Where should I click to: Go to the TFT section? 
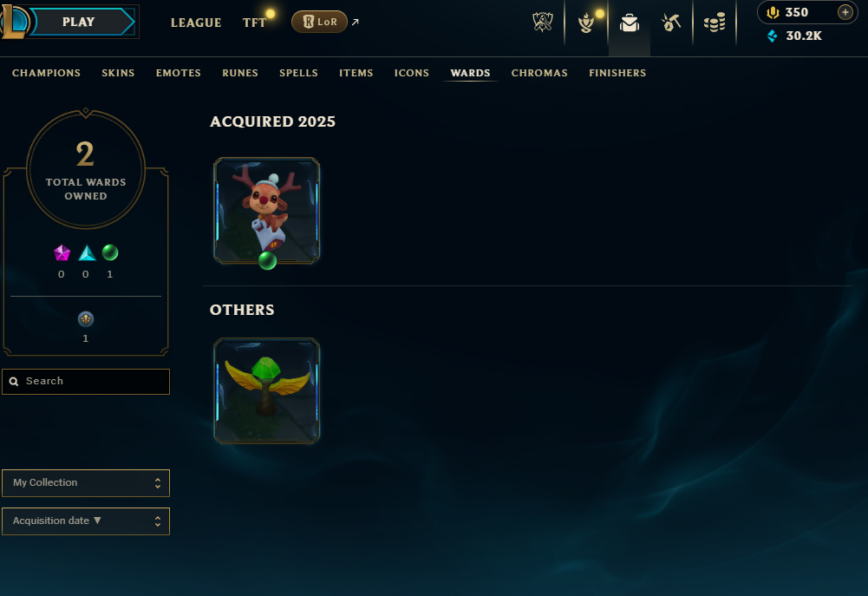(254, 23)
